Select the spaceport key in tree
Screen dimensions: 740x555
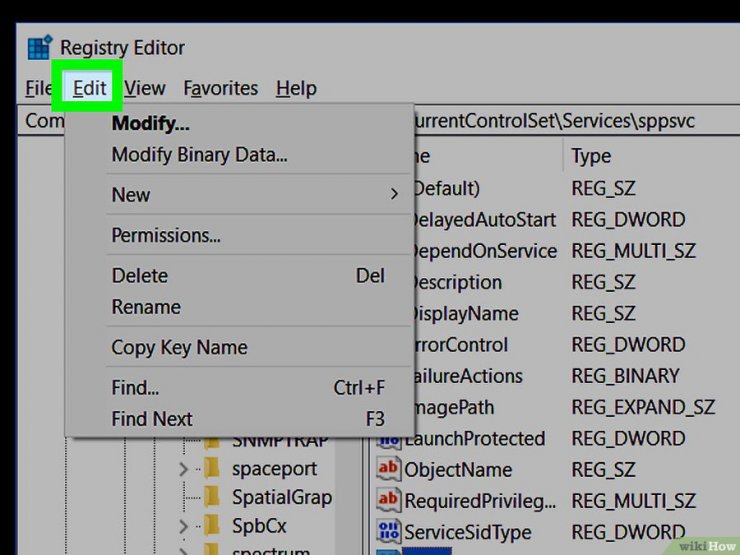(274, 469)
